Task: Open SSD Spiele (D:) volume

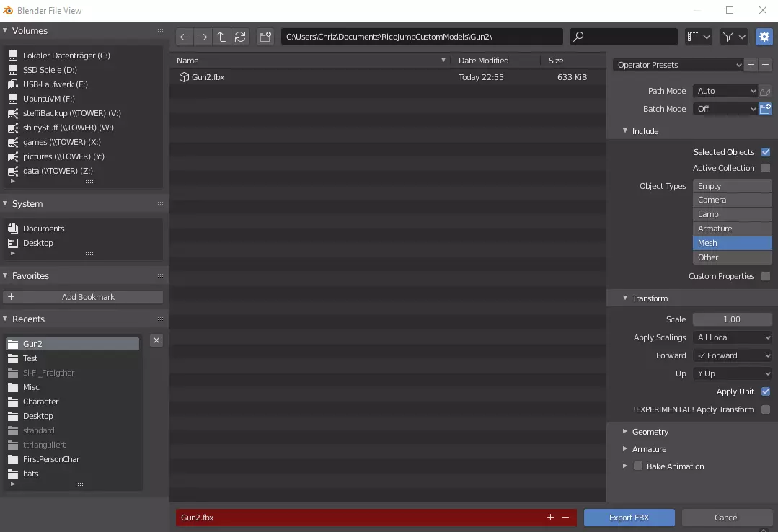Action: [82, 70]
